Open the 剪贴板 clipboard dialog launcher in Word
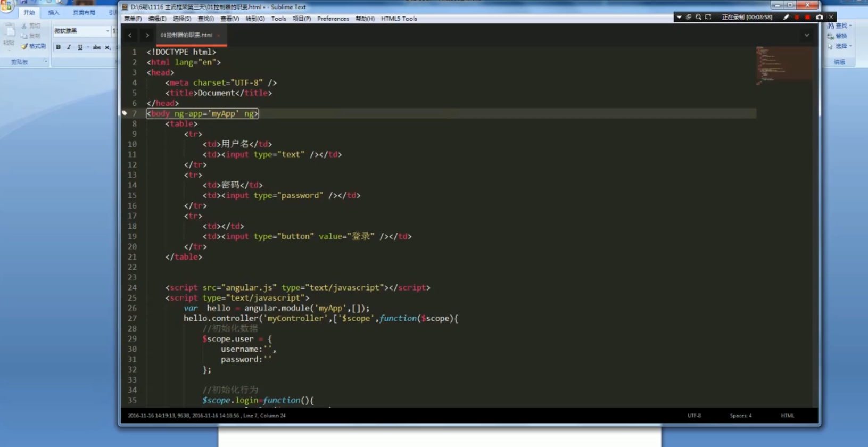The width and height of the screenshot is (868, 447). pos(46,62)
